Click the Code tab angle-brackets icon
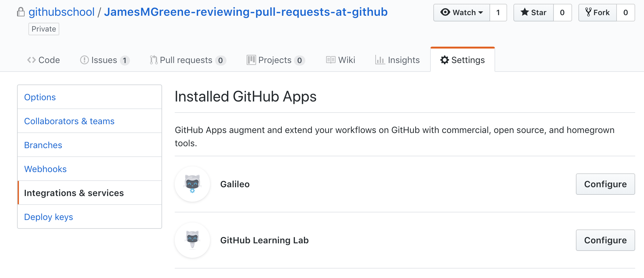This screenshot has width=644, height=278. click(31, 60)
